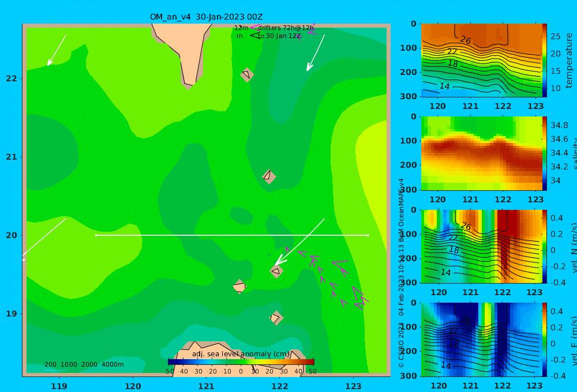Click the island marker at the white arrow tip near 19.5N
The image size is (577, 392).
click(276, 272)
